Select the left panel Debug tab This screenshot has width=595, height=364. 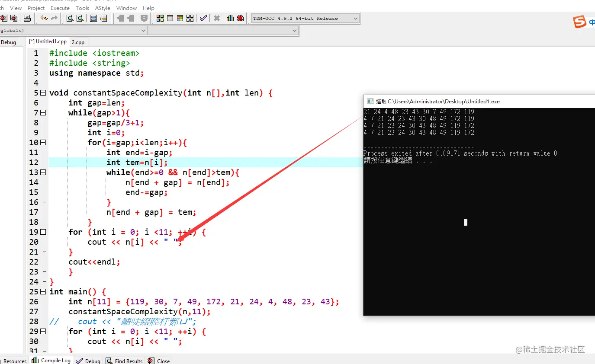coord(8,42)
